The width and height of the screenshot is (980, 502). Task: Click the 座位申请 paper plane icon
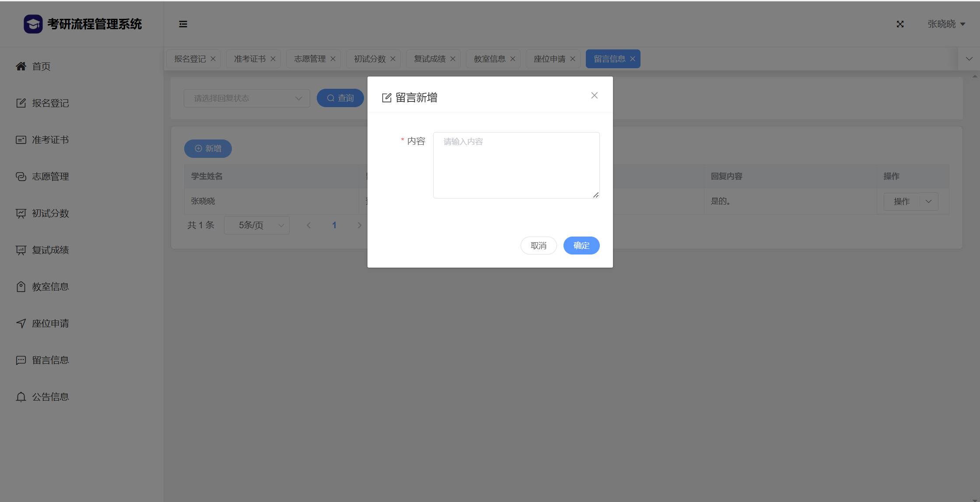(x=21, y=323)
